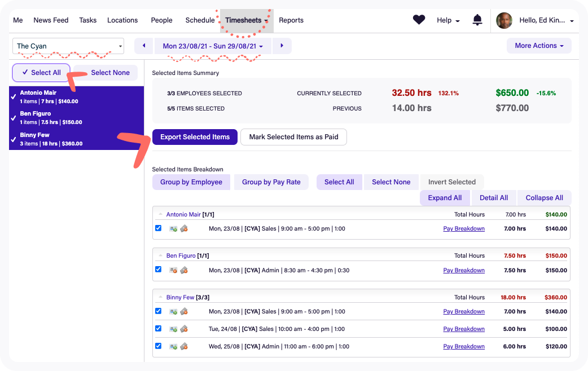Click the timesheet card icon on the Wed 25/08 row
The height and width of the screenshot is (371, 588).
tap(173, 346)
